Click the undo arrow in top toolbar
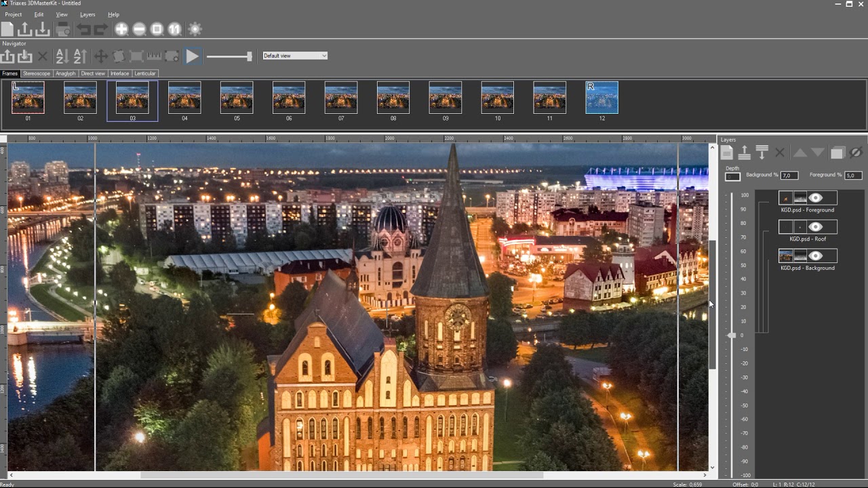This screenshot has height=488, width=868. (x=83, y=29)
